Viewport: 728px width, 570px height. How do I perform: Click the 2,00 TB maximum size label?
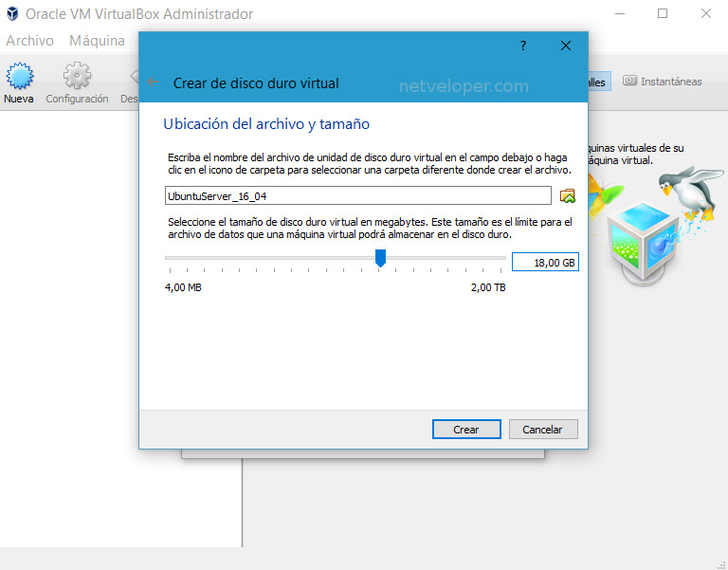[x=488, y=287]
